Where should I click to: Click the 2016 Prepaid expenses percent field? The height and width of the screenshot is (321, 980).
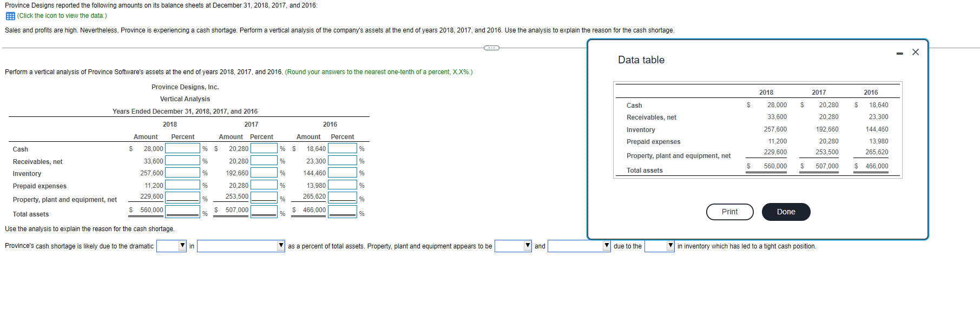point(343,185)
